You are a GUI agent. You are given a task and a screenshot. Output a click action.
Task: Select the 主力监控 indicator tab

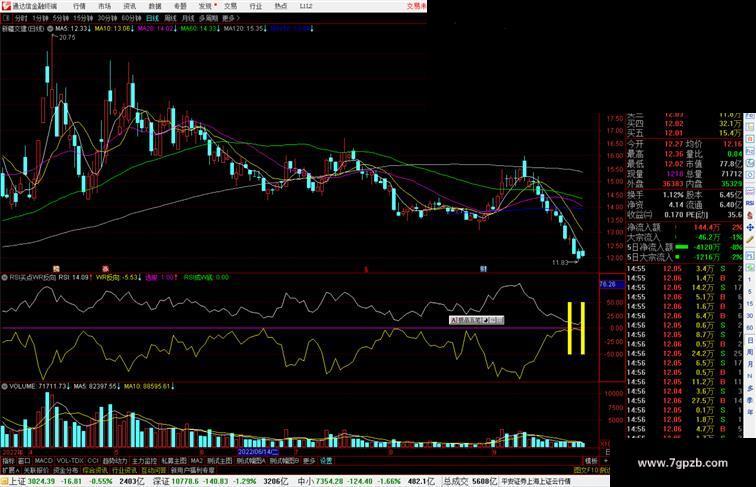point(145,461)
